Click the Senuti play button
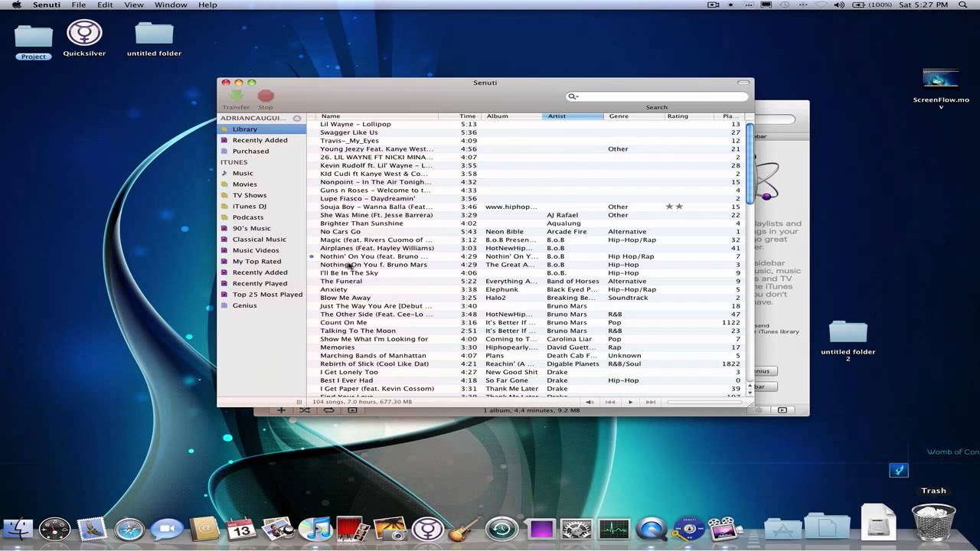The width and height of the screenshot is (980, 551). pos(630,402)
